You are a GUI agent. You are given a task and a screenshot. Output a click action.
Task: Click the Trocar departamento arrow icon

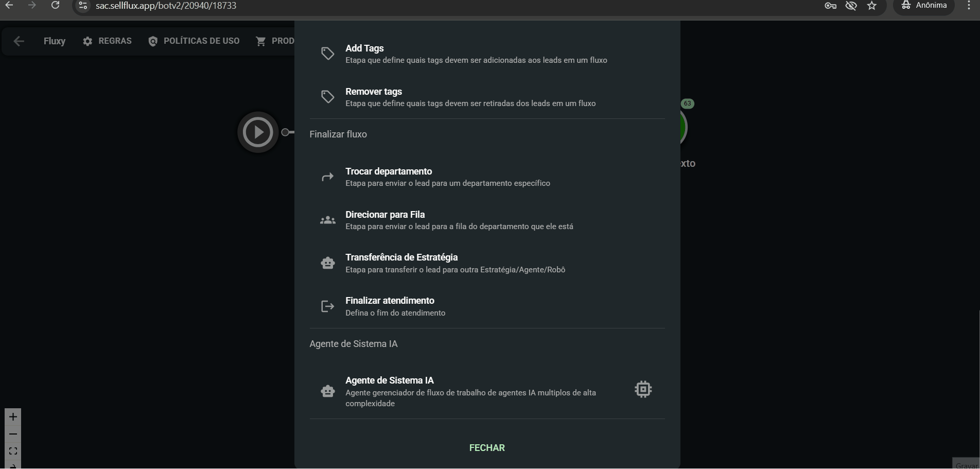(327, 177)
